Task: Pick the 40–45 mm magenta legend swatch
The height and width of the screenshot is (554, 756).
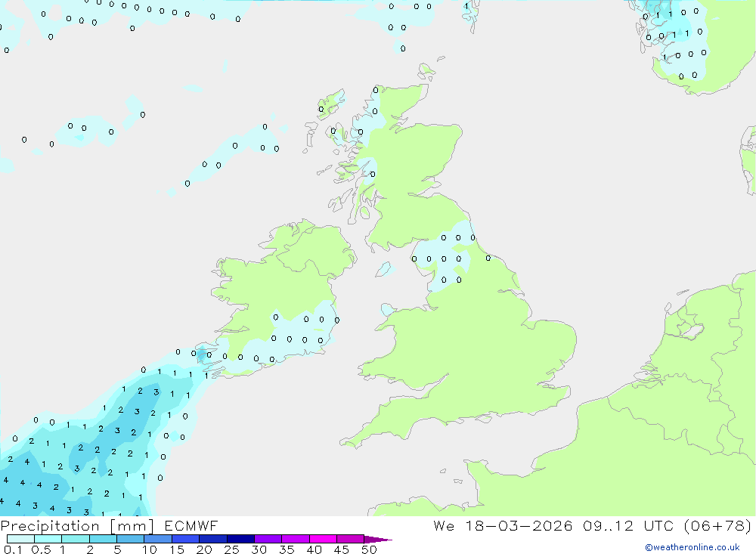Action: pyautogui.click(x=323, y=539)
